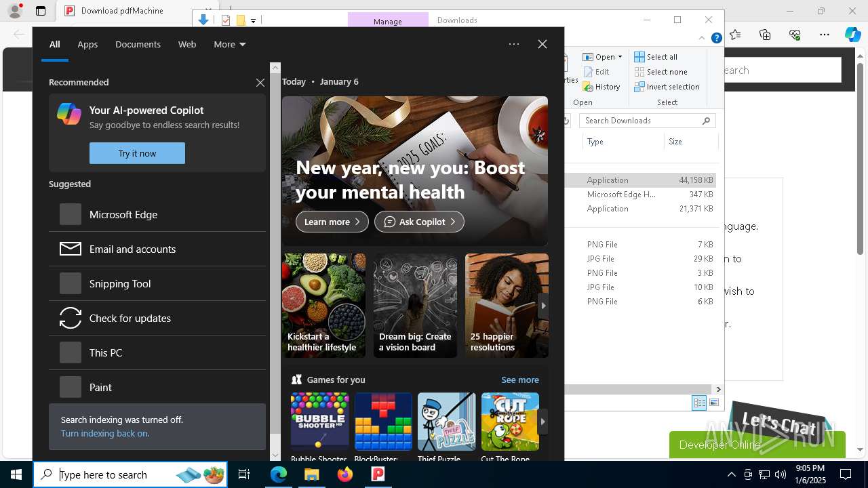
Task: Click the Ask Copilot button
Action: click(x=419, y=222)
